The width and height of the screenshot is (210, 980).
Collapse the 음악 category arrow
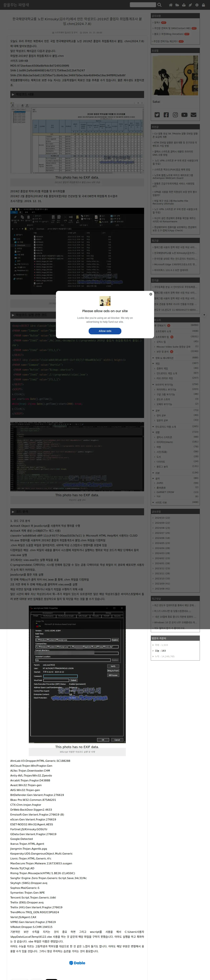153,479
